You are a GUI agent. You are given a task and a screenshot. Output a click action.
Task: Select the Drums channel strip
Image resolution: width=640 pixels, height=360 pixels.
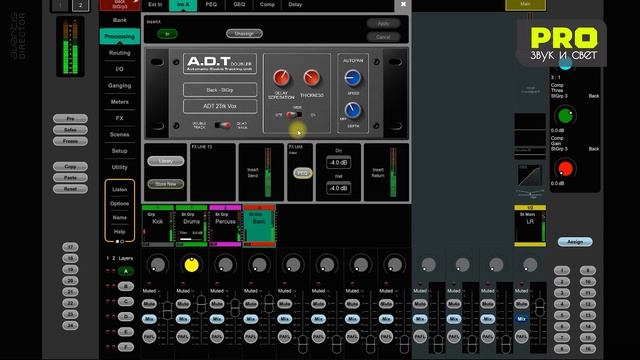[191, 226]
